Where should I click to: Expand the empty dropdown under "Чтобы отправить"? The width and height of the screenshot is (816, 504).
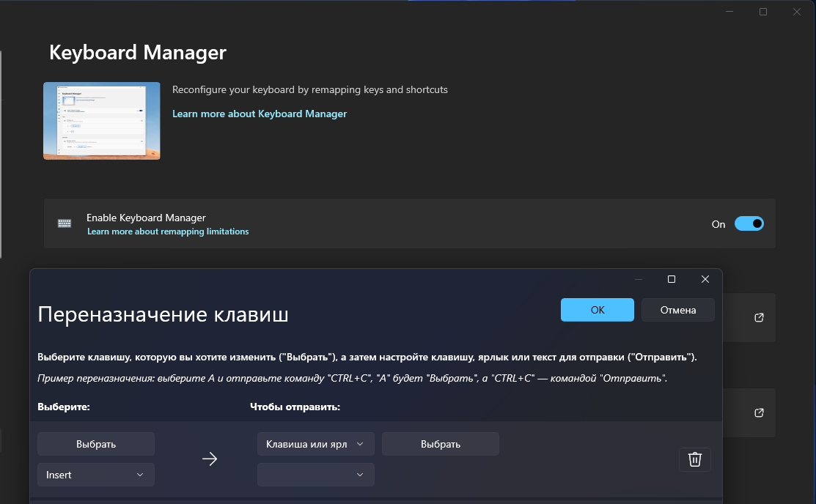click(315, 474)
